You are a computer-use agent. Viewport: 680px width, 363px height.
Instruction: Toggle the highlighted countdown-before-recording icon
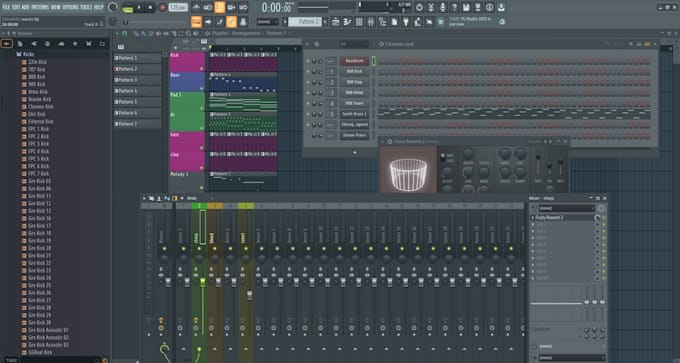[219, 7]
